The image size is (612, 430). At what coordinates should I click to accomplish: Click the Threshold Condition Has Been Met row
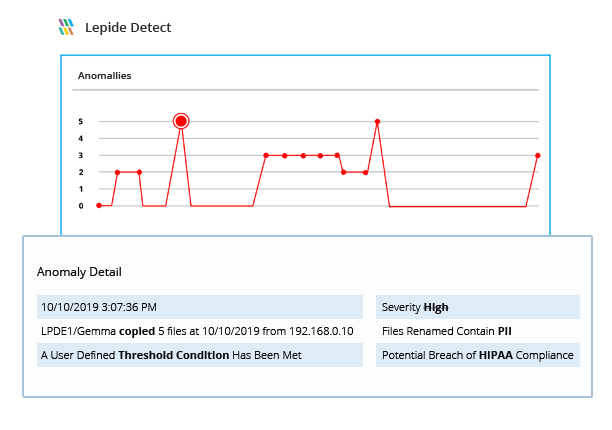tap(200, 355)
